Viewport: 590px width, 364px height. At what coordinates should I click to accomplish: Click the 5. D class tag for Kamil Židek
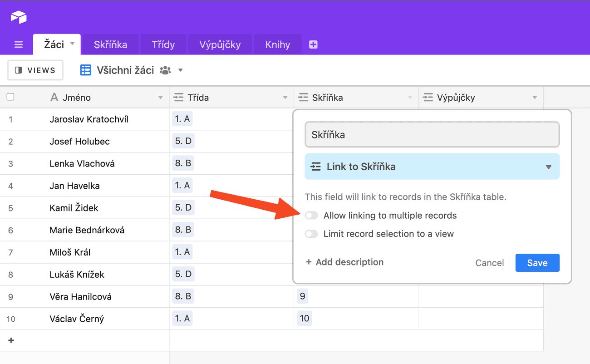click(x=183, y=207)
